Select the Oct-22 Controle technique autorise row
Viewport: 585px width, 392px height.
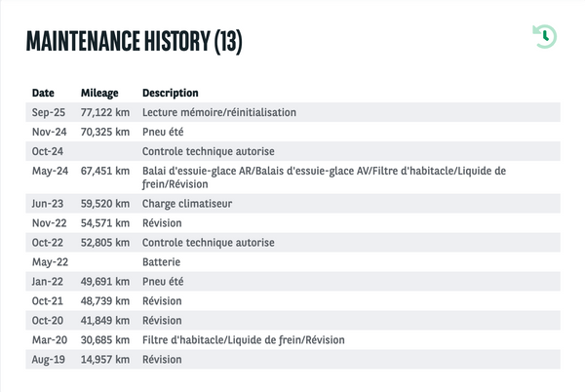click(x=292, y=243)
